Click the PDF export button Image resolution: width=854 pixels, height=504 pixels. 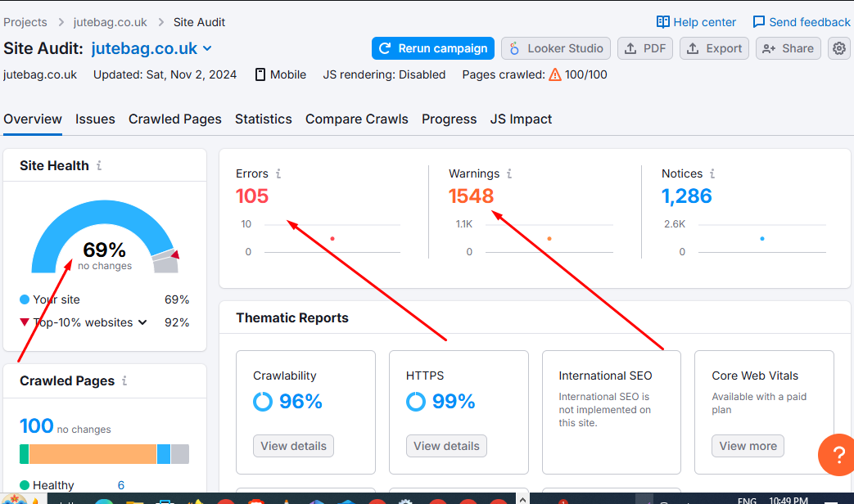645,48
